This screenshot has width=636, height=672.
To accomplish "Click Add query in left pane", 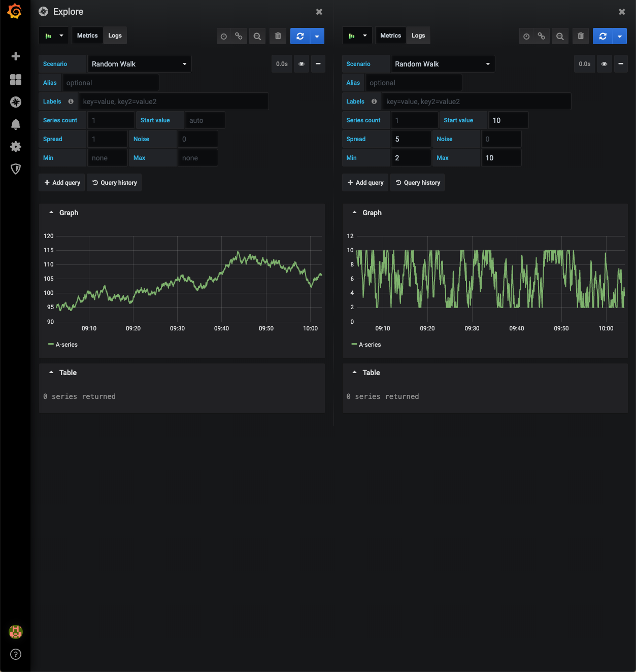I will (x=62, y=183).
